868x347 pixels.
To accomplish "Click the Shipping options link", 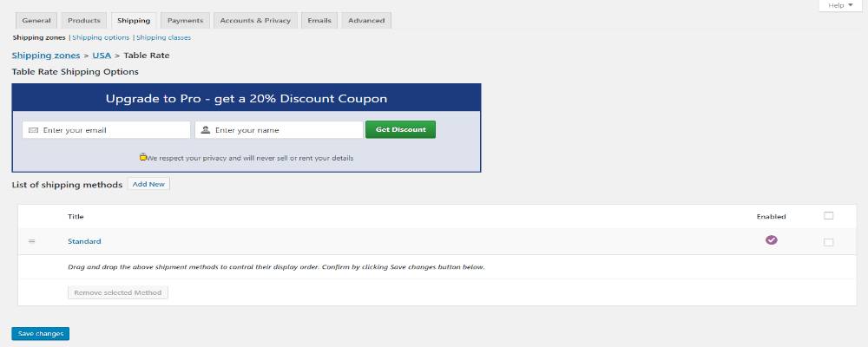I will (x=101, y=37).
